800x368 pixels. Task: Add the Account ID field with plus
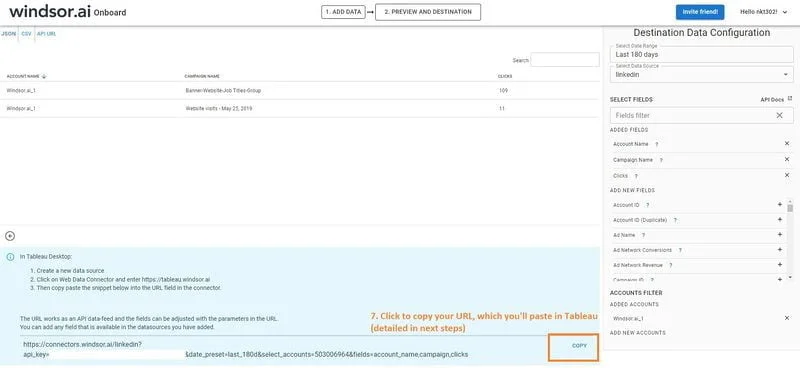(780, 205)
